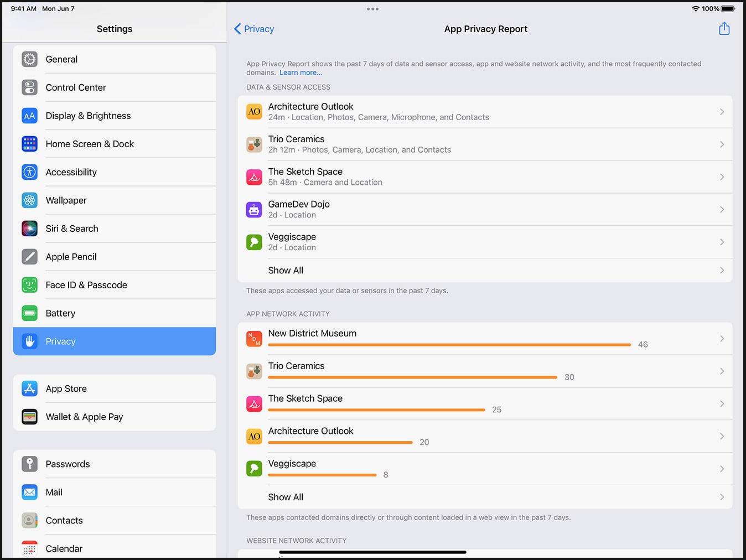Click the count 25 for The Sketch Space
Image resolution: width=746 pixels, height=560 pixels.
[x=496, y=409]
